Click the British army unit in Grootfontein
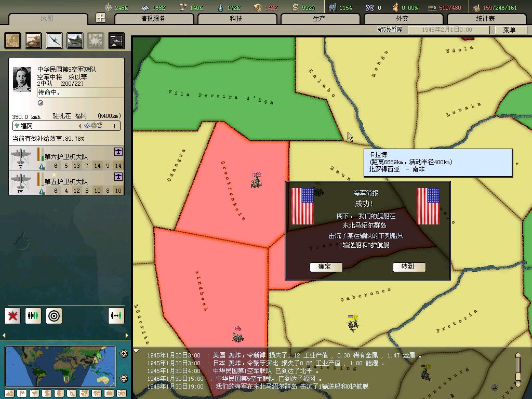Screen dimensions: 532x399 (x=257, y=180)
